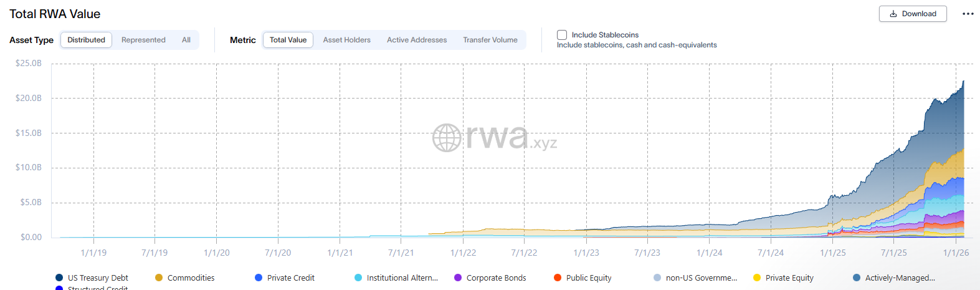Select the Total Value metric

pos(288,40)
